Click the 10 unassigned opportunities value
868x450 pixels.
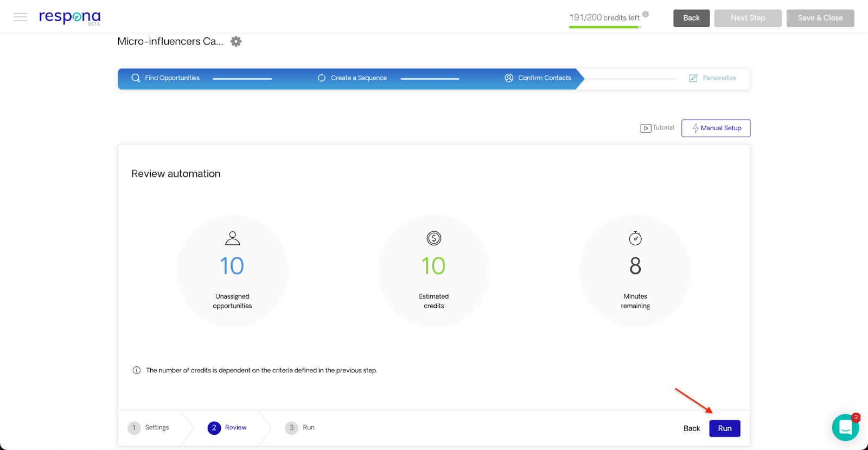[232, 266]
